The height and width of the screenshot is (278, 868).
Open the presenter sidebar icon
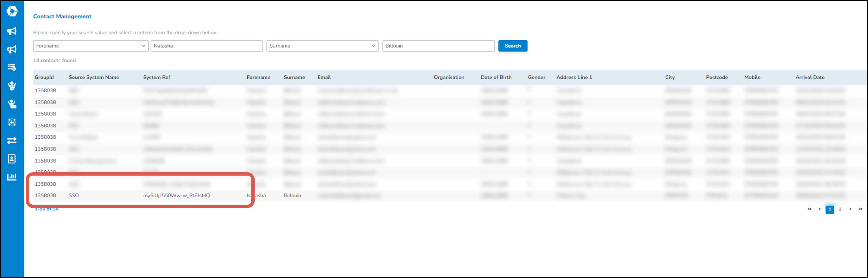click(x=12, y=104)
